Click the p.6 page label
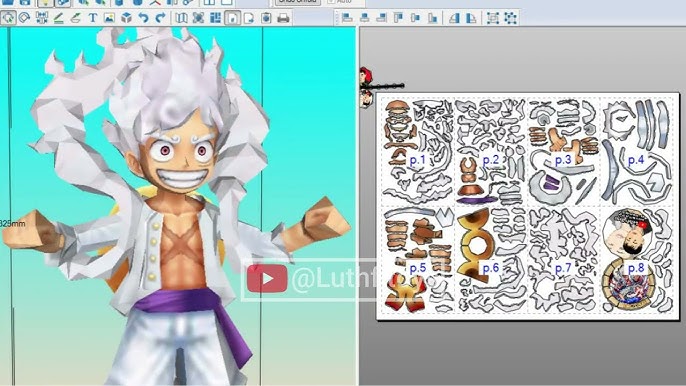The height and width of the screenshot is (386, 686). pyautogui.click(x=490, y=267)
